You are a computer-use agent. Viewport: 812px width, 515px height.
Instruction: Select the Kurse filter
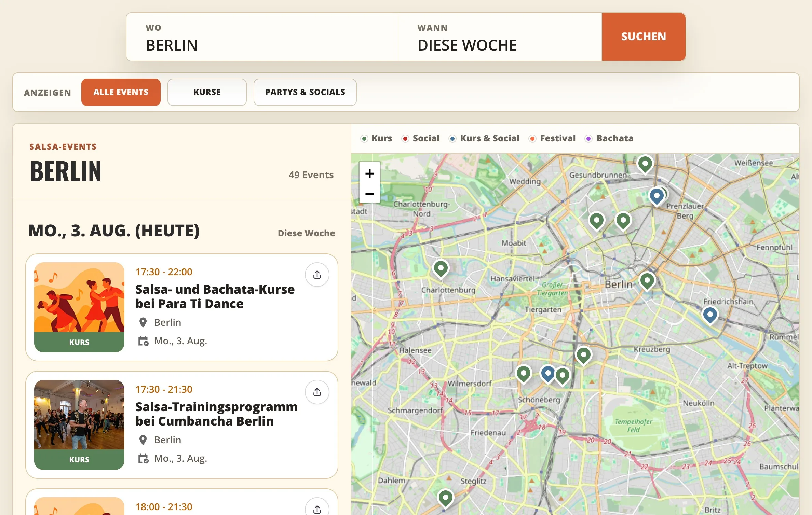[x=207, y=92]
